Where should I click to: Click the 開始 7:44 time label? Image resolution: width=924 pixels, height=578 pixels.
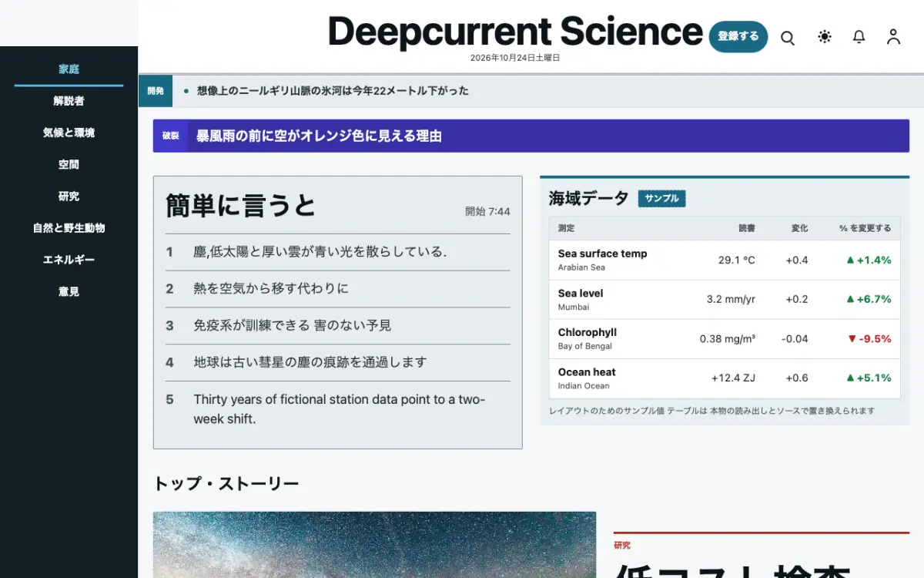(x=487, y=212)
